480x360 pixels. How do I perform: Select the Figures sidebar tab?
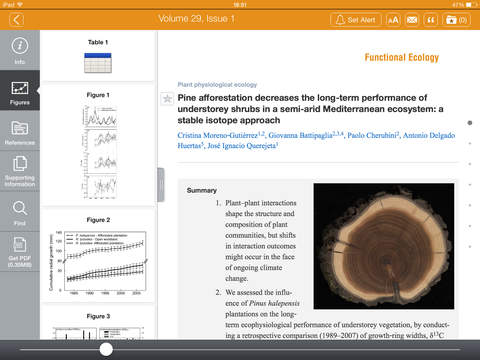point(20,91)
